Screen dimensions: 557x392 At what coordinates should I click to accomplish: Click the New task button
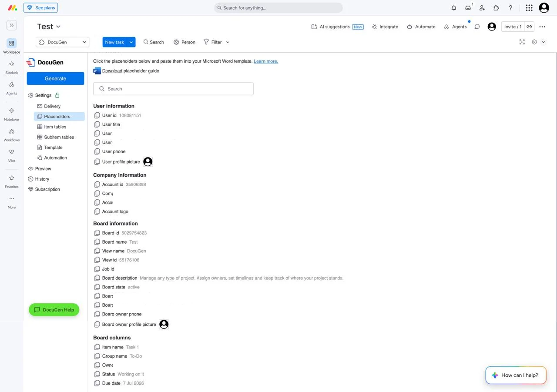tap(115, 42)
